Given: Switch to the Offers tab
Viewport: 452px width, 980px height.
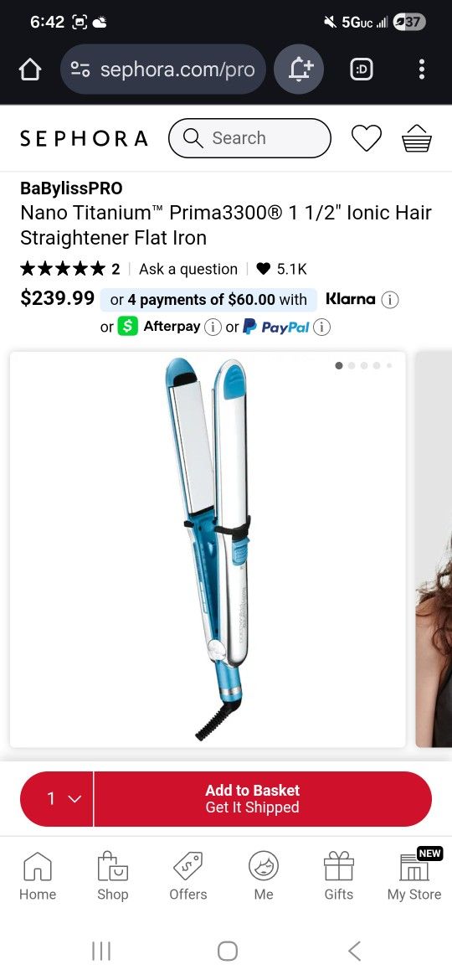Looking at the screenshot, I should pos(188,876).
